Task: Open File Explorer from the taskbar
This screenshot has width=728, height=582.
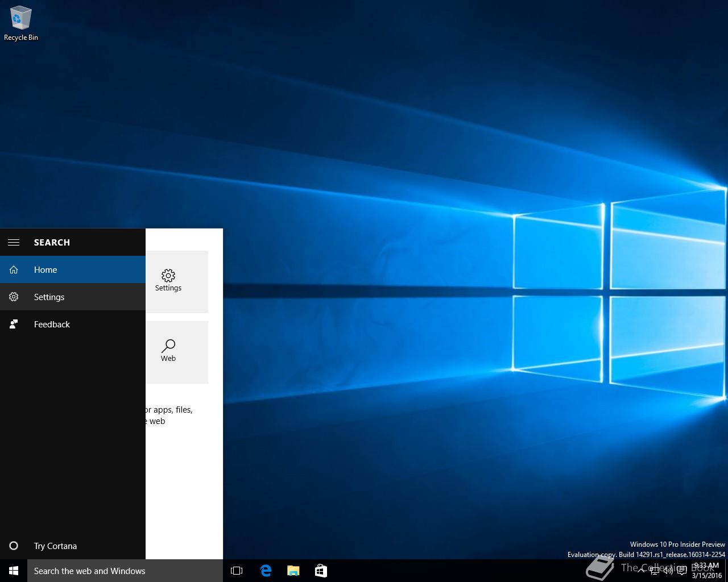Action: [x=293, y=571]
